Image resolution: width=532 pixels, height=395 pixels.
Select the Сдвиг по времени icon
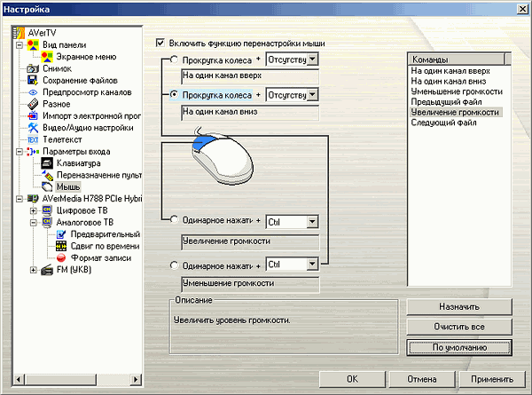coord(61,246)
